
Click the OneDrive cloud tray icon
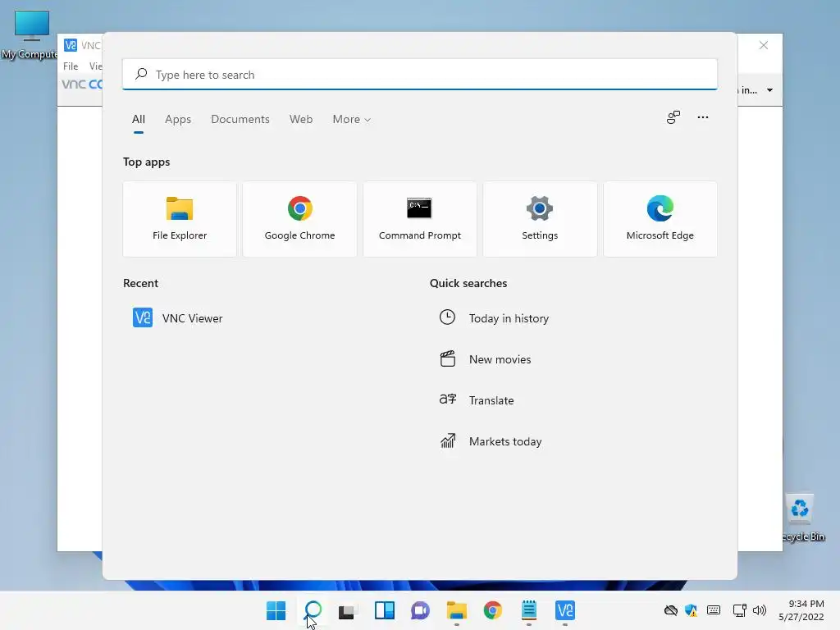[x=671, y=610]
